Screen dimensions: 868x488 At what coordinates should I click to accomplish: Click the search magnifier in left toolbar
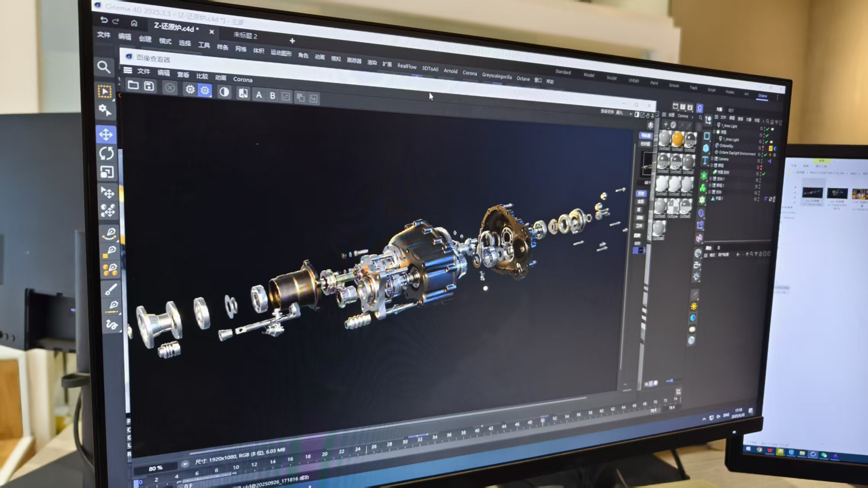click(104, 67)
